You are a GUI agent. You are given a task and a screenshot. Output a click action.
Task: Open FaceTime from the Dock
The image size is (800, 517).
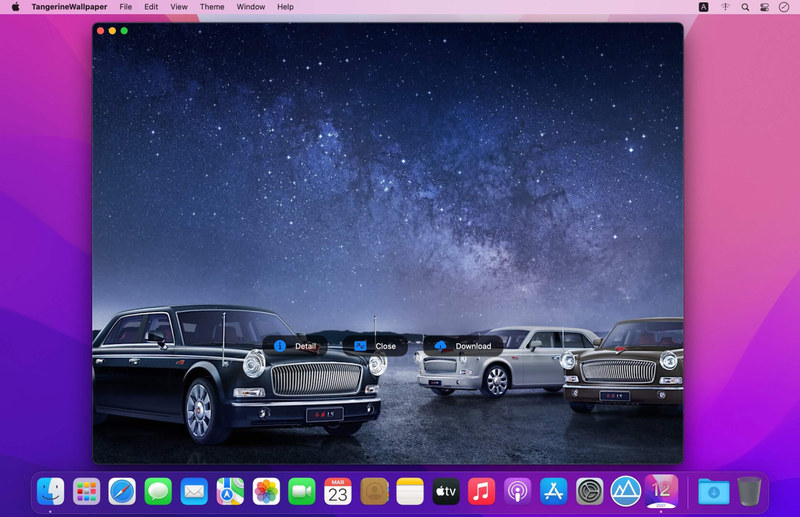coord(302,491)
